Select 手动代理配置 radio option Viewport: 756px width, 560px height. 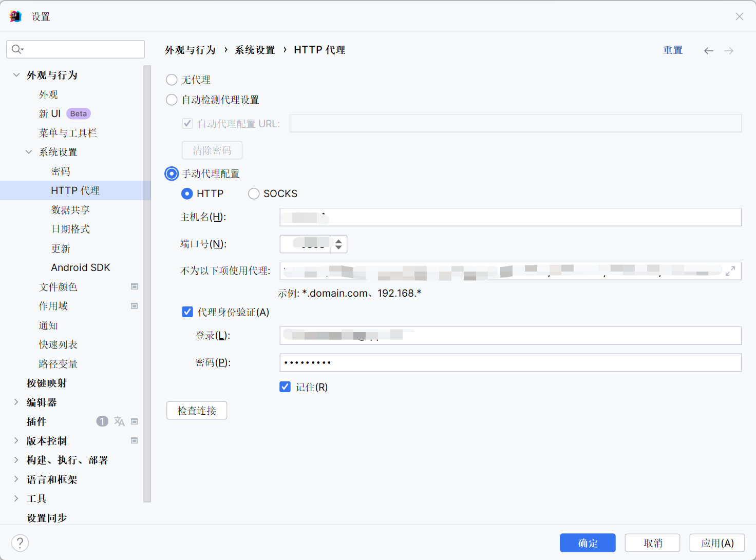[172, 173]
